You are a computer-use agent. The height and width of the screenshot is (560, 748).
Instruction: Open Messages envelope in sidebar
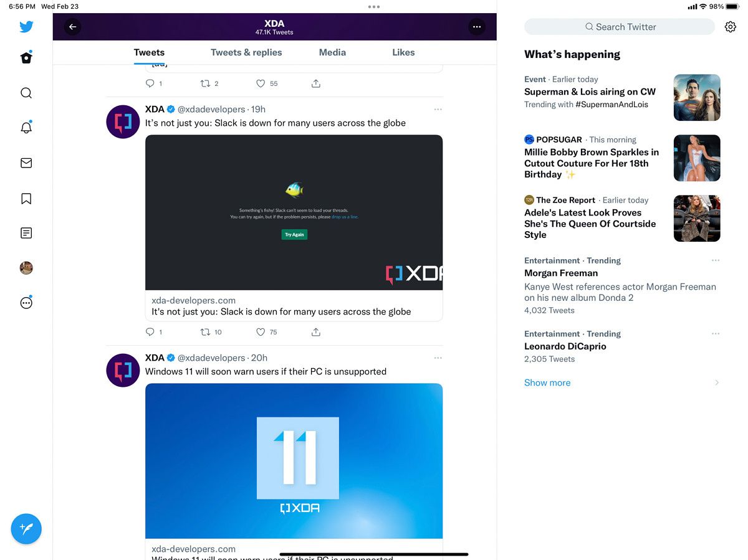26,163
